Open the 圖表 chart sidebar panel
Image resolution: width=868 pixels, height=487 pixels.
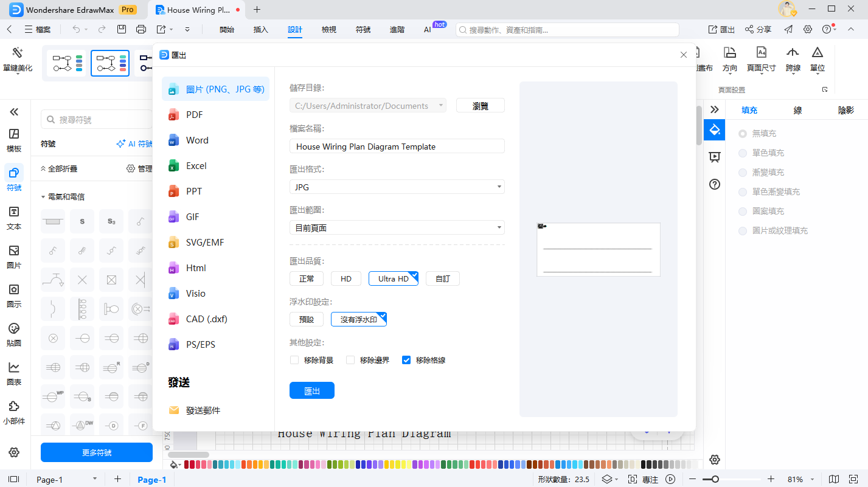click(14, 373)
